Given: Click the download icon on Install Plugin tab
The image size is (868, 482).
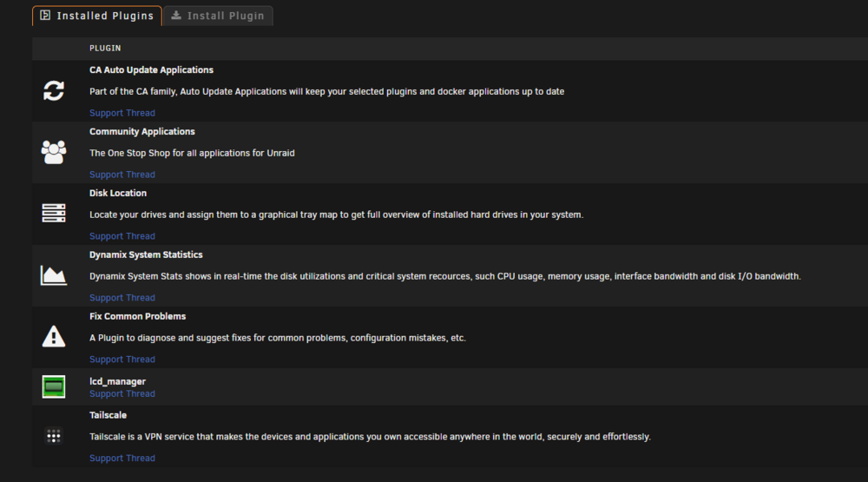Looking at the screenshot, I should [x=176, y=16].
